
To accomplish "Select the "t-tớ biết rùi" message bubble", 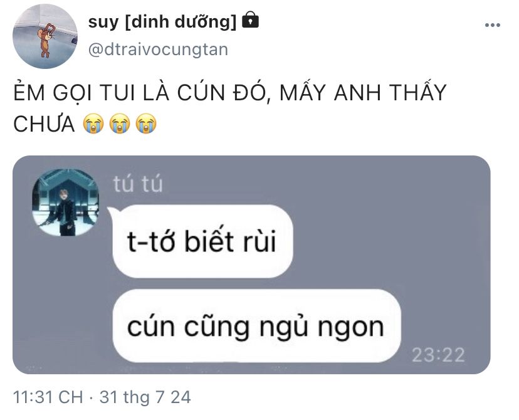I will pyautogui.click(x=202, y=241).
